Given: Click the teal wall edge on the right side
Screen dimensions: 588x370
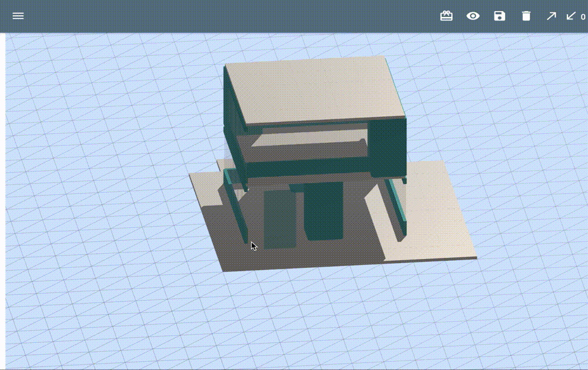Looking at the screenshot, I should point(395,200).
